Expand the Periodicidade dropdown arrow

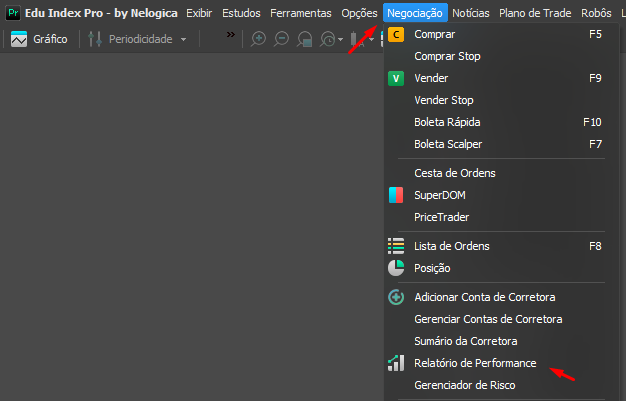pyautogui.click(x=183, y=40)
